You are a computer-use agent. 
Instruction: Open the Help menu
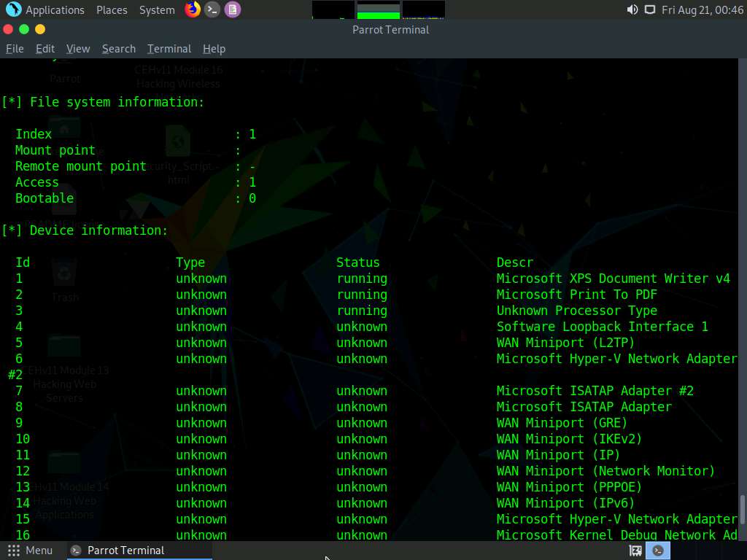pos(214,49)
